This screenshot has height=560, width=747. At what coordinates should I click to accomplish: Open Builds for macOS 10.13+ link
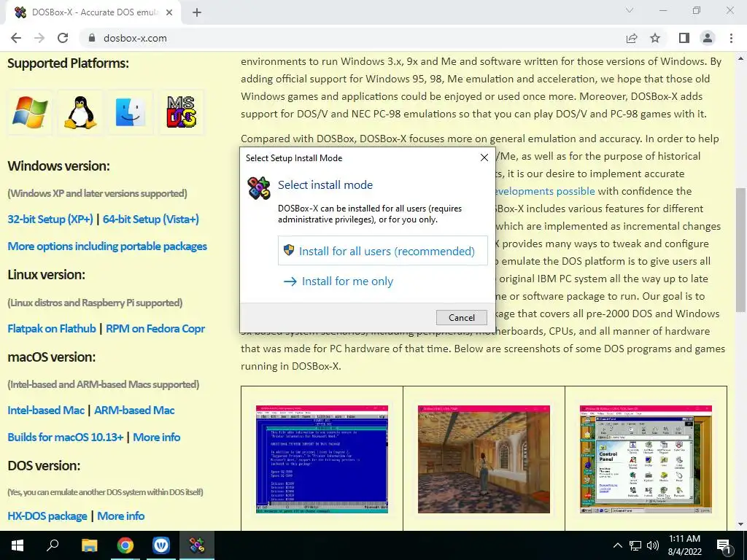tap(66, 437)
